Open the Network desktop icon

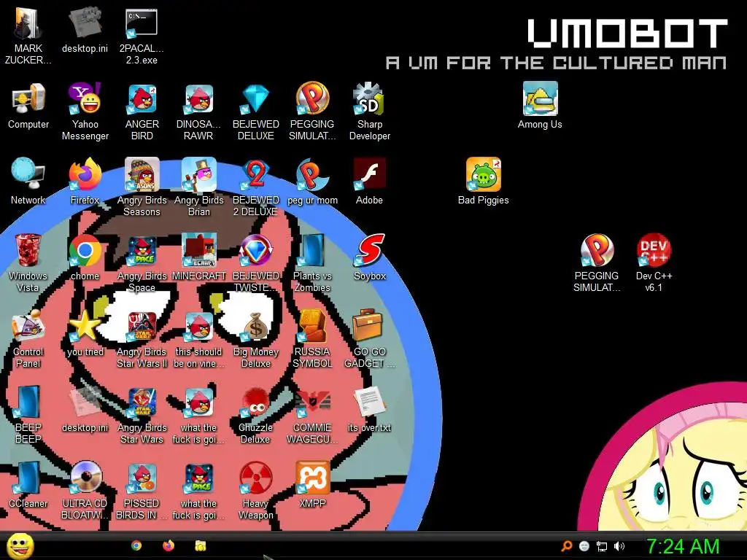28,174
